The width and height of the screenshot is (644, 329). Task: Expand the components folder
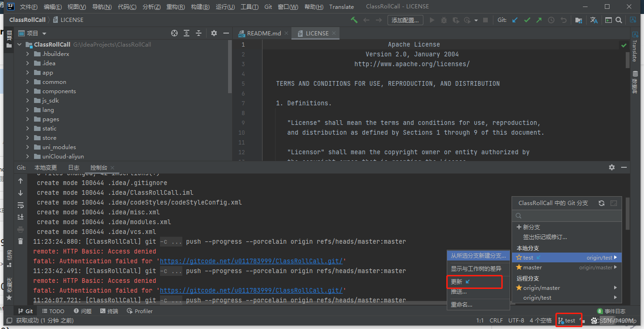(28, 91)
